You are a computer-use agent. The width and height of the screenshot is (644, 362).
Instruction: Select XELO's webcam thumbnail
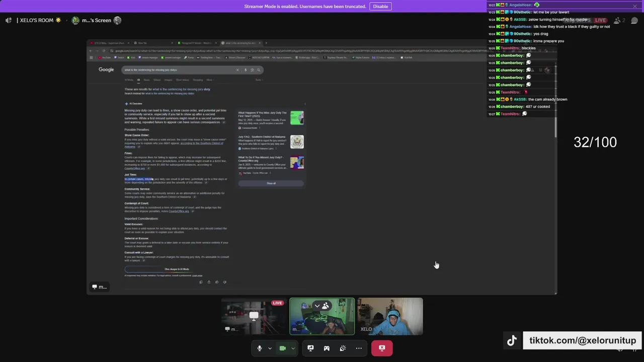pos(390,316)
